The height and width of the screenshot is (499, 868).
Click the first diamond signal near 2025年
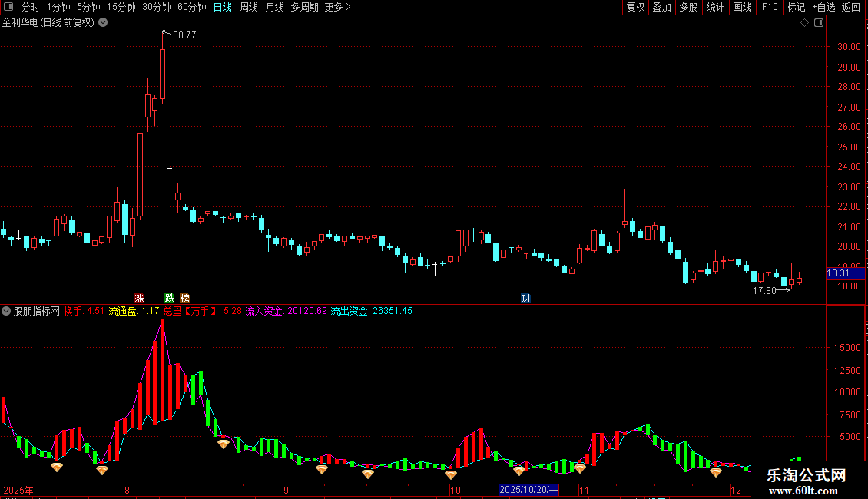57,467
